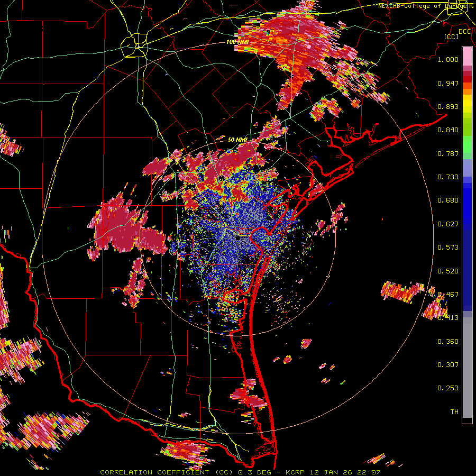This screenshot has width=476, height=476.
Task: Click the 1.000 legend value
Action: [x=448, y=59]
